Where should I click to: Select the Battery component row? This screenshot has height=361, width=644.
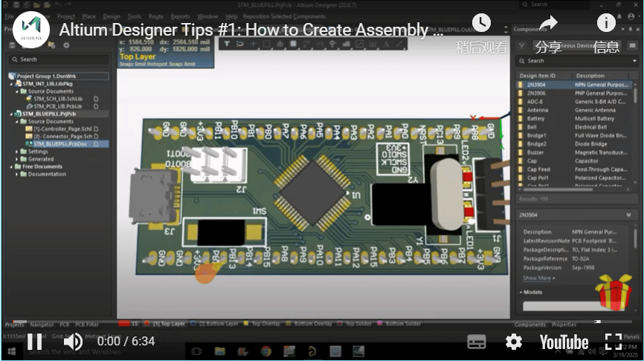(574, 119)
